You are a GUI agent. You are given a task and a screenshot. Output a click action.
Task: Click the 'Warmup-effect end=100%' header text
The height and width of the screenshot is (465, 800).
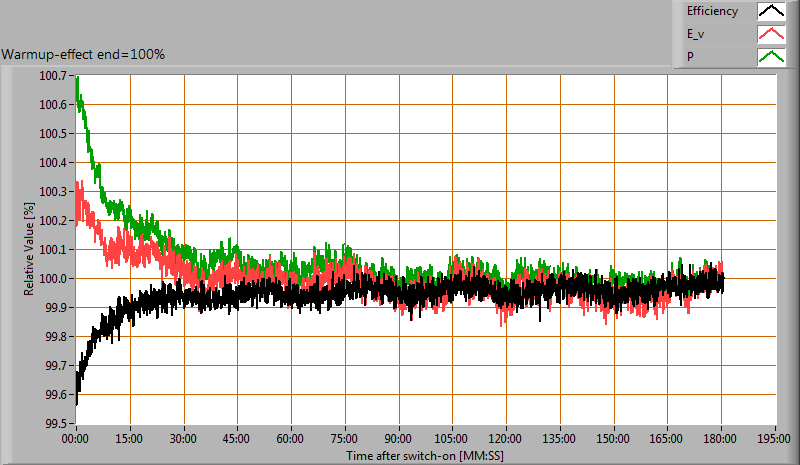(83, 53)
